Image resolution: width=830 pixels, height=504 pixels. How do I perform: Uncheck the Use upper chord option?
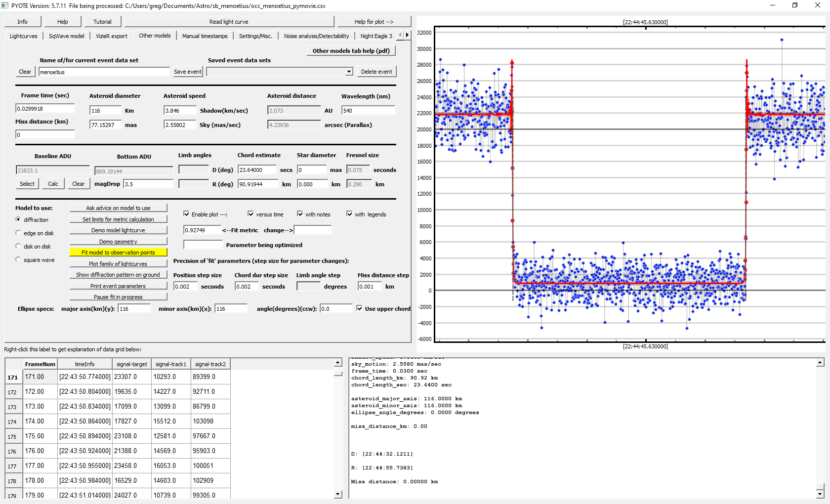[x=359, y=308]
